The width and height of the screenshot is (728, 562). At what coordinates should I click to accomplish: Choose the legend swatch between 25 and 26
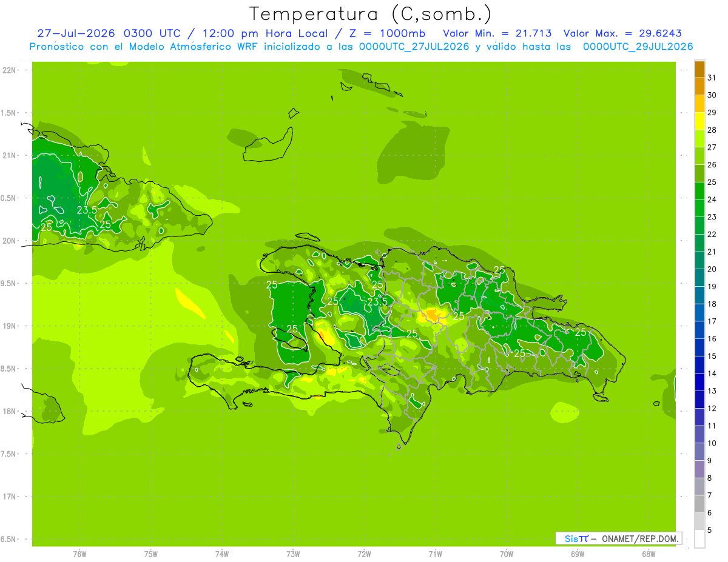(x=699, y=173)
